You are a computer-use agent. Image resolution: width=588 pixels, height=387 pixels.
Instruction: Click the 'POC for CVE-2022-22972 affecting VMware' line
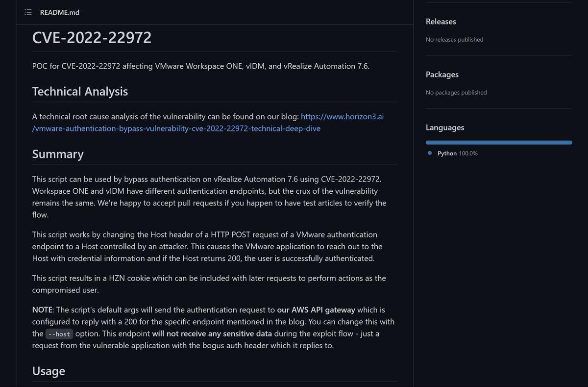click(x=201, y=66)
